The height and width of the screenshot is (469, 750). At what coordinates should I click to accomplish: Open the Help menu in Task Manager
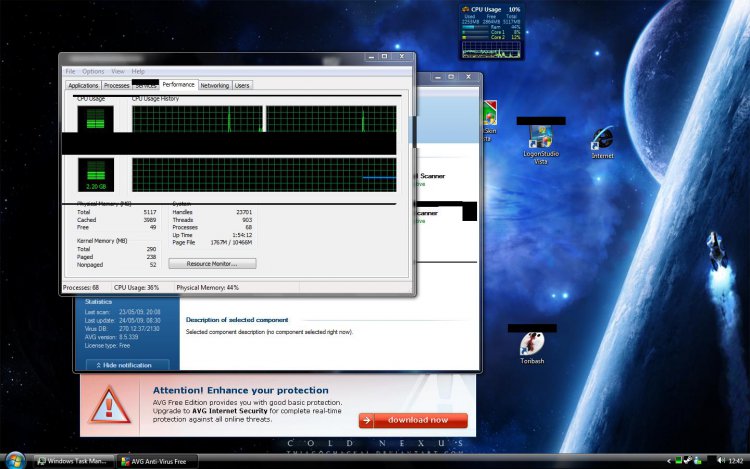click(x=138, y=71)
